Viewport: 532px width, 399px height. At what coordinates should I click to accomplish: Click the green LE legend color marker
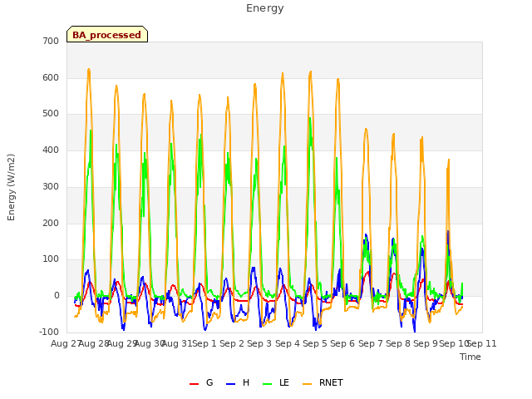click(x=268, y=384)
